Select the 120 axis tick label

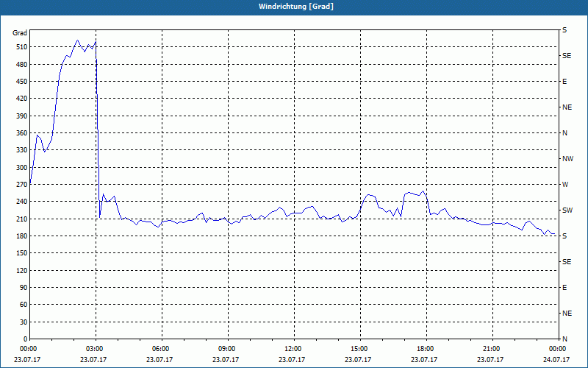click(x=21, y=270)
